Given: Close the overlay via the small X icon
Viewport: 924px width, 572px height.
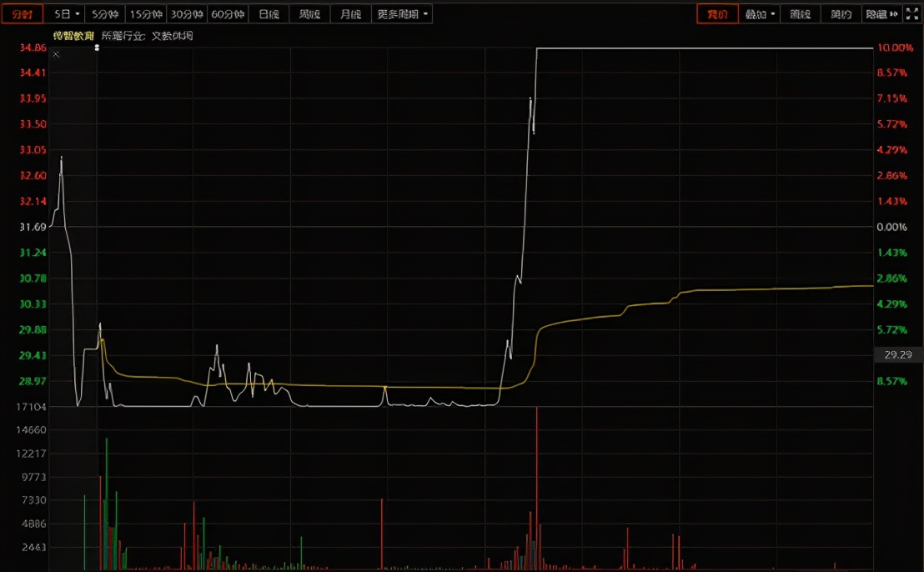Looking at the screenshot, I should pyautogui.click(x=56, y=54).
